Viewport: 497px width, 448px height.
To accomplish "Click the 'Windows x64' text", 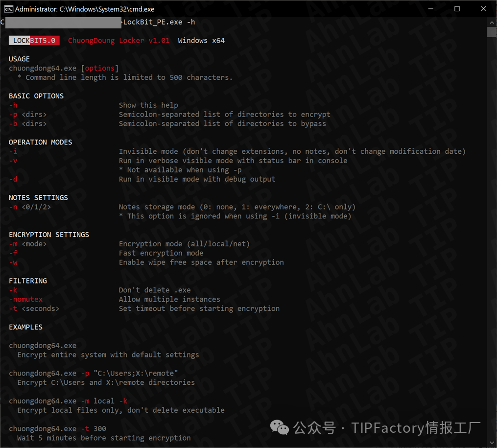I will point(201,41).
